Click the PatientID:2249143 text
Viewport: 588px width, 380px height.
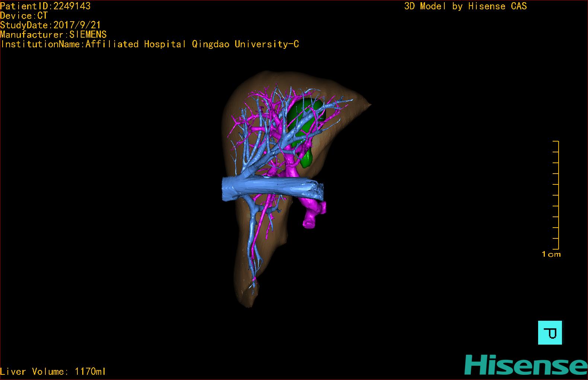coord(45,6)
